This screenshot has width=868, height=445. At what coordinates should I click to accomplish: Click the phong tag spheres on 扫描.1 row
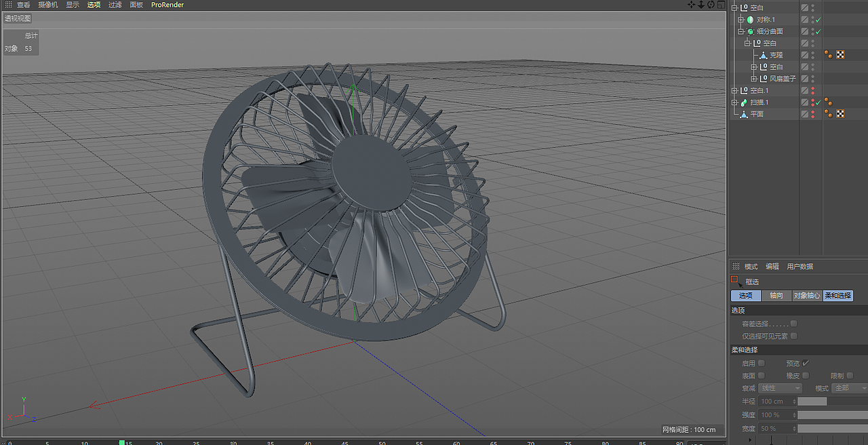pyautogui.click(x=829, y=102)
